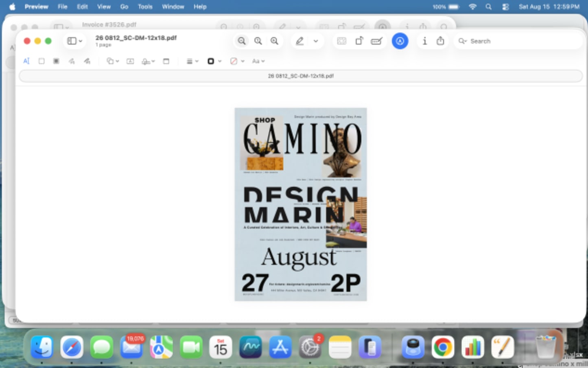Open Pages from the Dock

(x=503, y=347)
